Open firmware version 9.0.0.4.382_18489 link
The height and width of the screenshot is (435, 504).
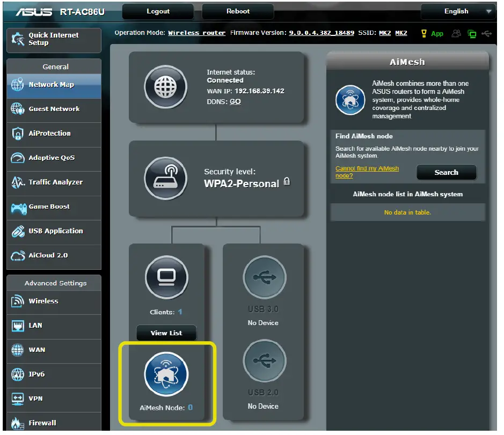[322, 33]
